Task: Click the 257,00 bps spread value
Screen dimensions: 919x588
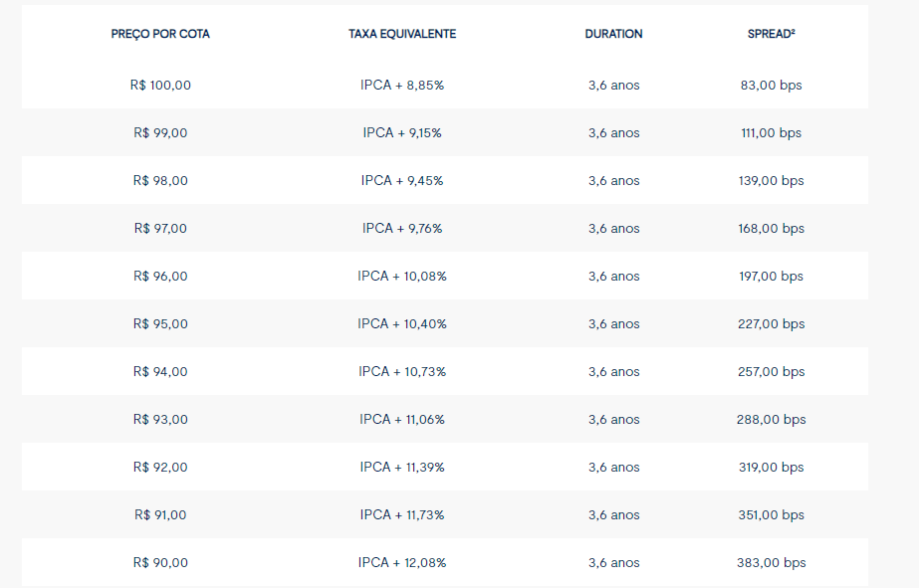Action: click(x=772, y=371)
